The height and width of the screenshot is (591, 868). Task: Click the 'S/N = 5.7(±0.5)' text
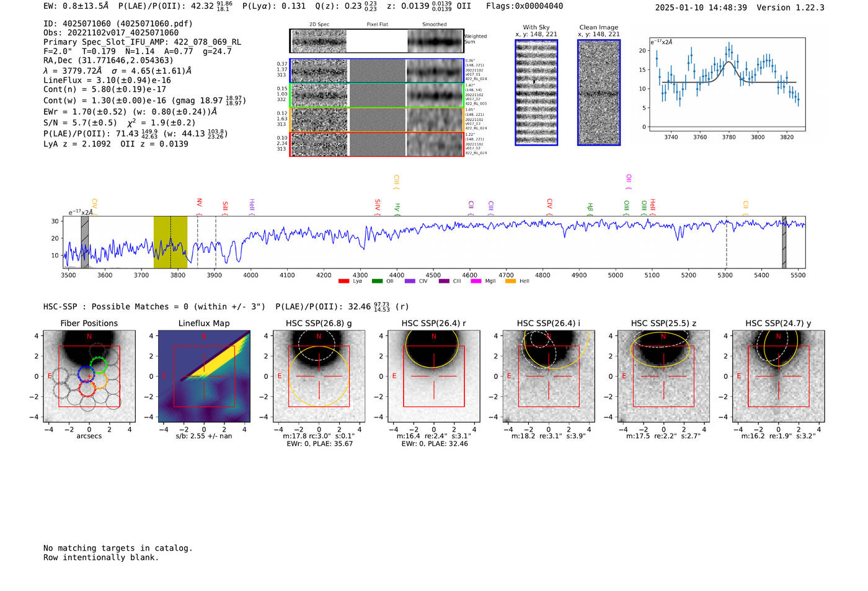point(80,123)
